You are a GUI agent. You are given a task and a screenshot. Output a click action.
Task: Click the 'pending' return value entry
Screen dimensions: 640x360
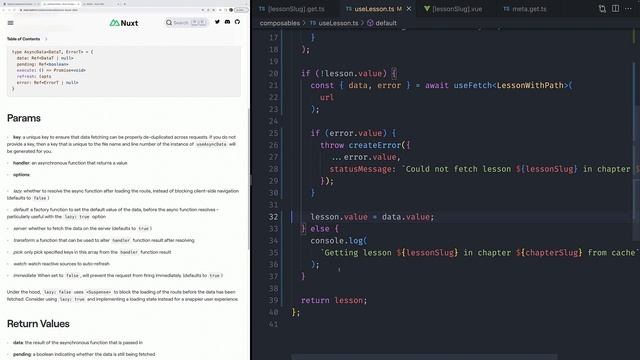click(x=84, y=354)
